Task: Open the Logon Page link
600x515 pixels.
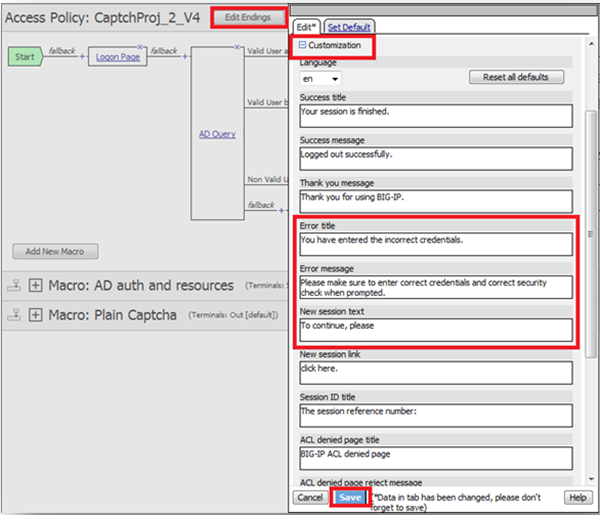Action: click(x=117, y=57)
